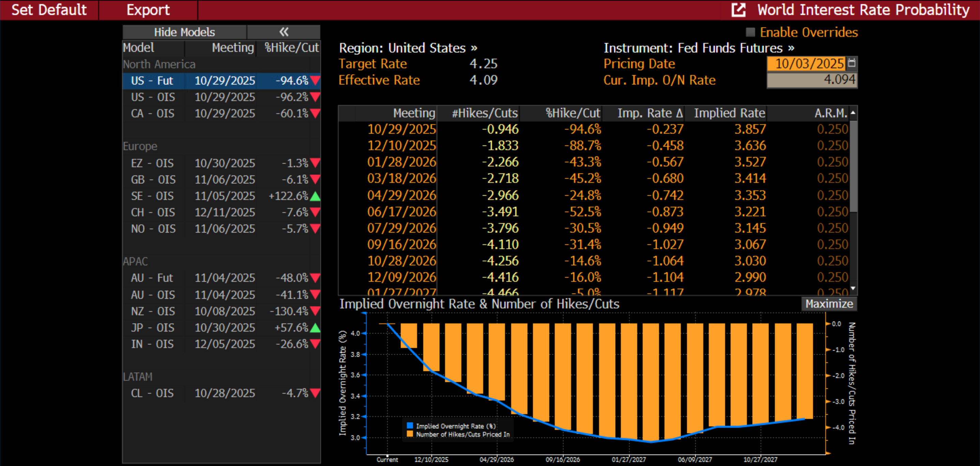Click the green up arrow on the JP - OIS row
This screenshot has height=466, width=980.
[x=315, y=327]
